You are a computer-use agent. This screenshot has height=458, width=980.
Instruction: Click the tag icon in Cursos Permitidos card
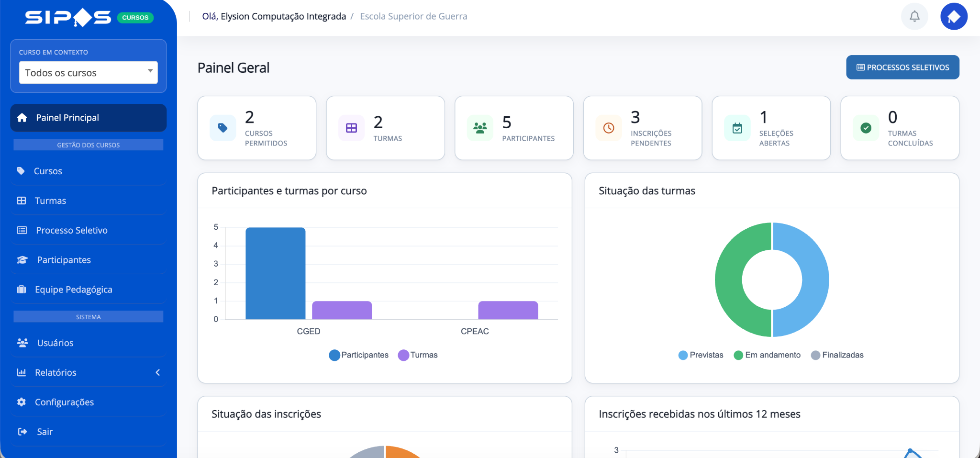(223, 128)
